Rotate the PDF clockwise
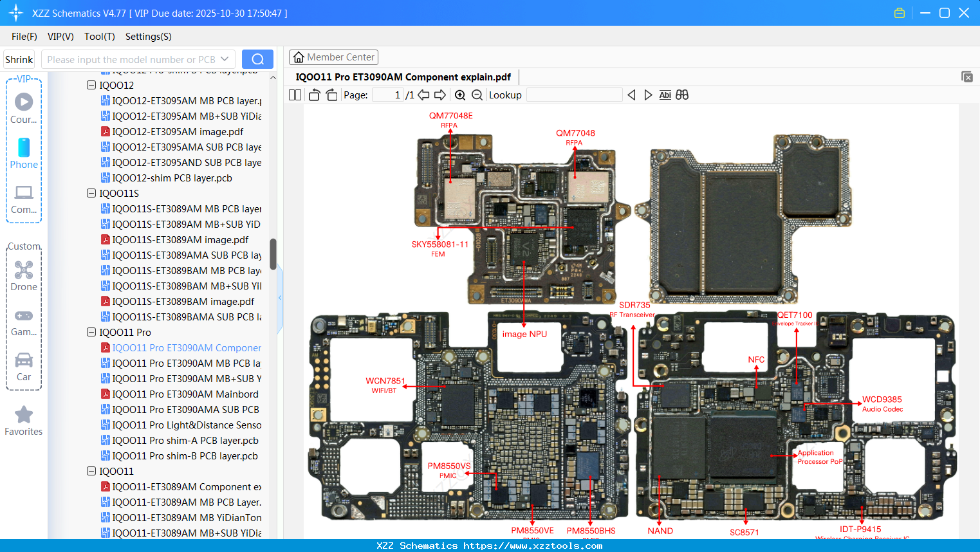 tap(331, 95)
